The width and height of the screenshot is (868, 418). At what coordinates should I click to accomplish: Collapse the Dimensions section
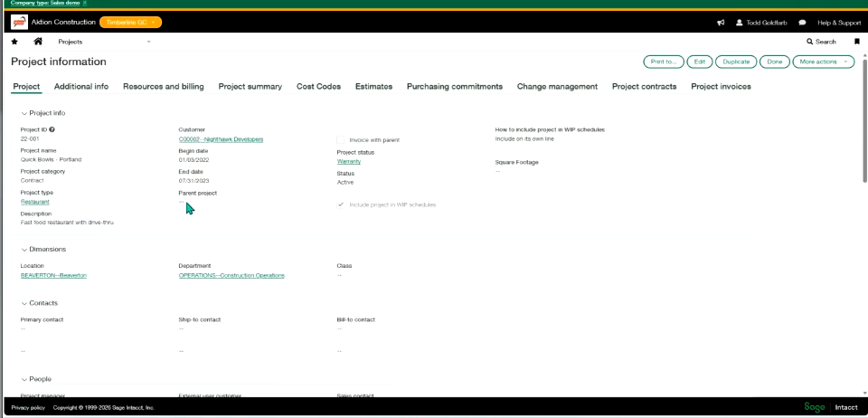pyautogui.click(x=24, y=249)
